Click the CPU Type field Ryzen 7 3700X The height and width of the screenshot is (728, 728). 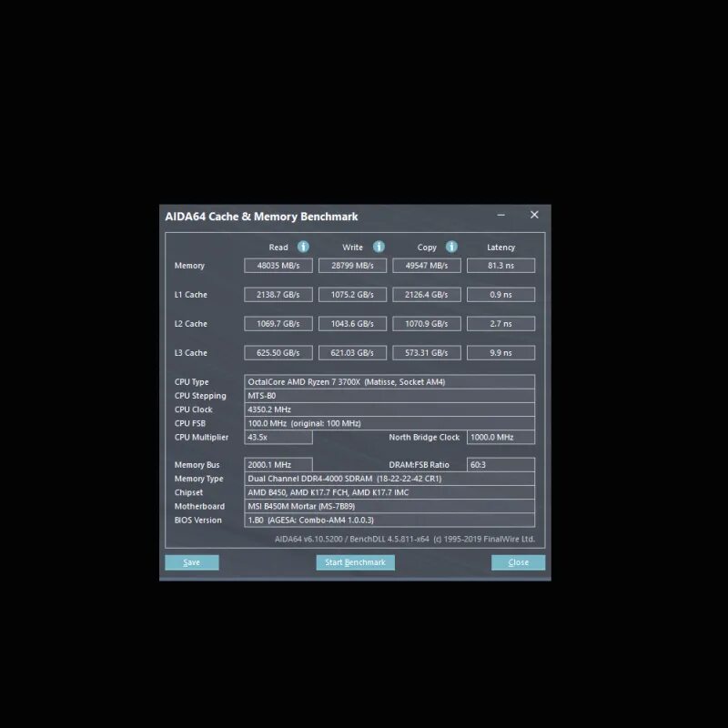(389, 381)
